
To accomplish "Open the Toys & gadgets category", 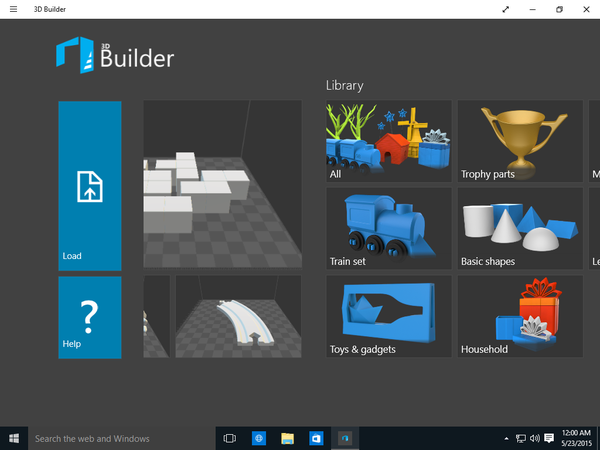I will (x=389, y=316).
